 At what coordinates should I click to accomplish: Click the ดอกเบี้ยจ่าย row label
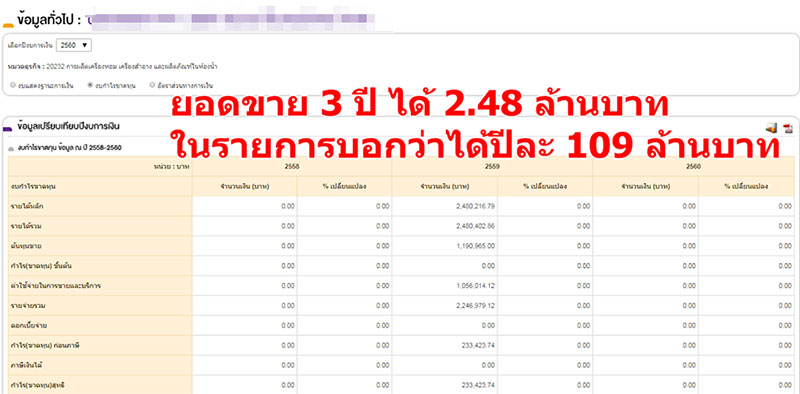(29, 326)
